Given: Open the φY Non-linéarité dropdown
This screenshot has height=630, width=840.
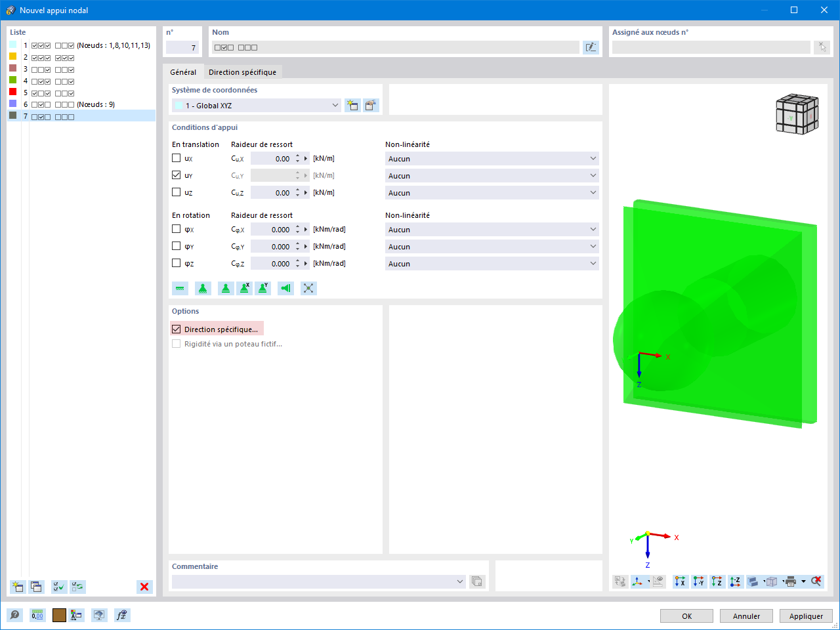Looking at the screenshot, I should click(492, 246).
